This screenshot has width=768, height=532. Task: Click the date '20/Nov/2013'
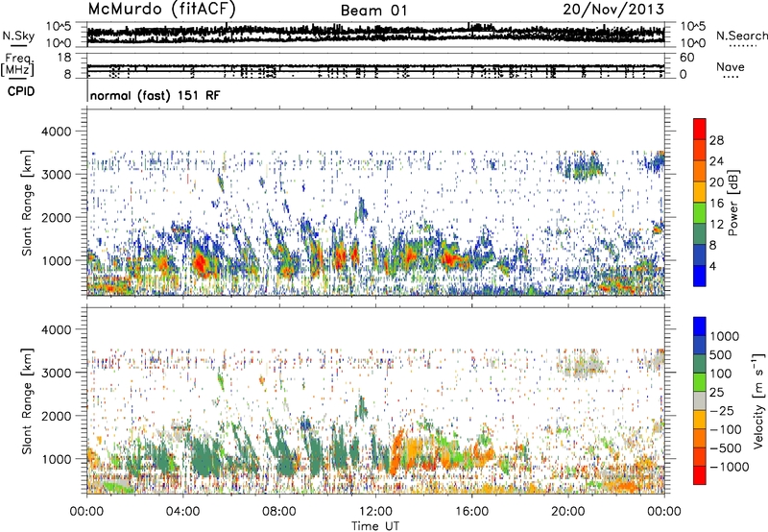(x=613, y=10)
